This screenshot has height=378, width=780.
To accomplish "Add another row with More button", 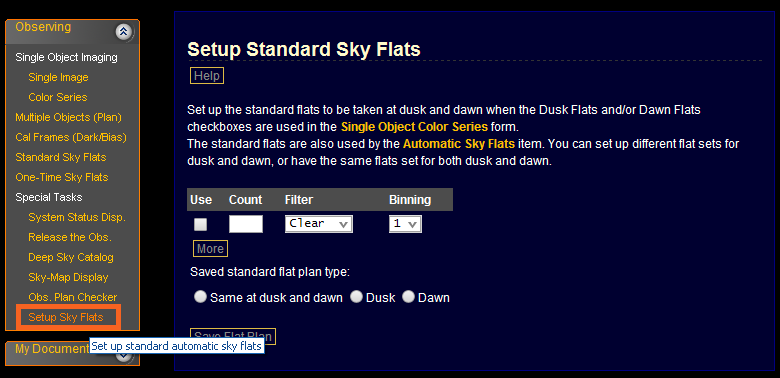I will click(210, 249).
